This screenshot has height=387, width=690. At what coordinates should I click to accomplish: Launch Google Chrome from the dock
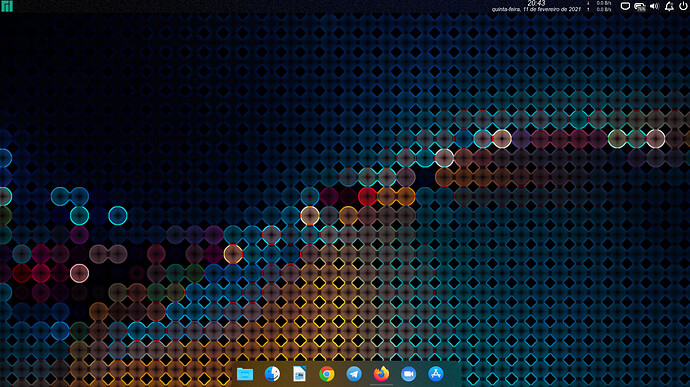pos(327,374)
